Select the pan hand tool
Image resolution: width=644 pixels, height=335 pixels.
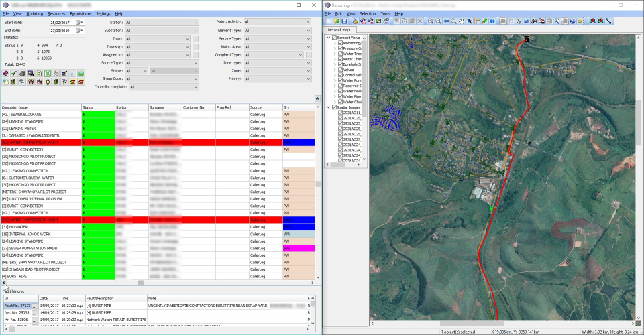tap(462, 21)
